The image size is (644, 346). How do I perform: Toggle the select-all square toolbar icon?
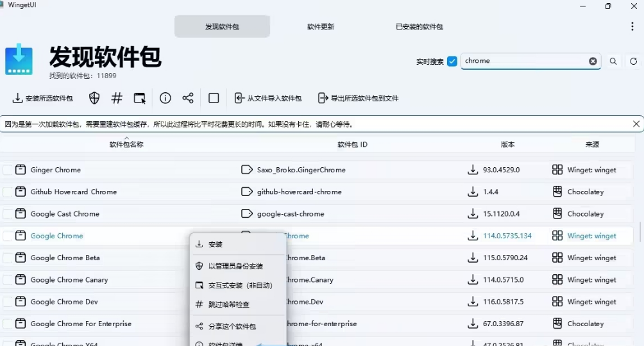[x=214, y=98]
